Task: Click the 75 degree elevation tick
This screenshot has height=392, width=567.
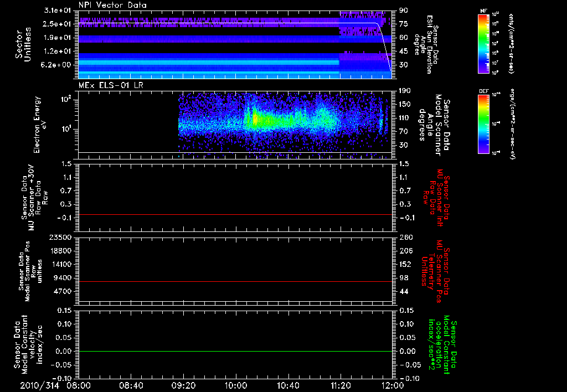Action: 404,24
